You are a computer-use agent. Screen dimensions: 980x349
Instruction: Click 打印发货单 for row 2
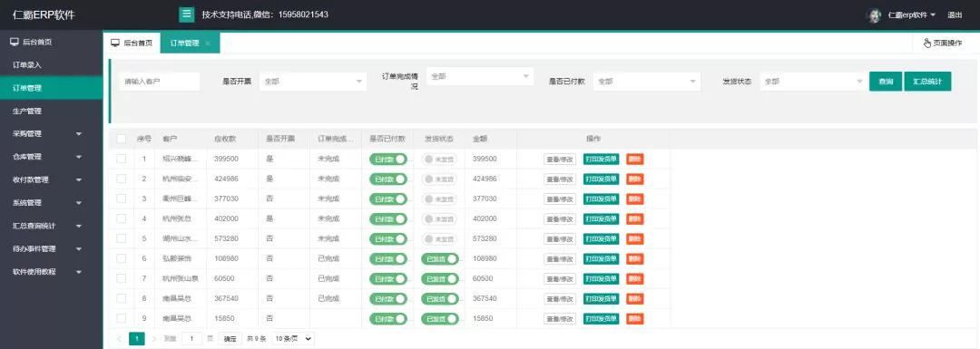tap(602, 179)
